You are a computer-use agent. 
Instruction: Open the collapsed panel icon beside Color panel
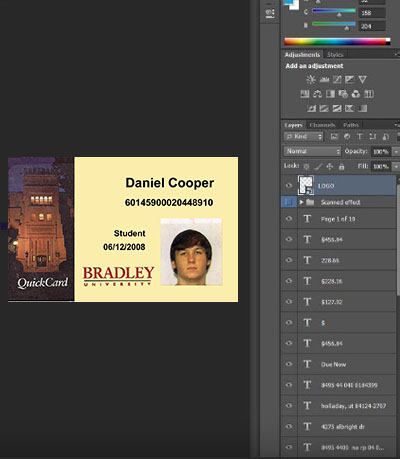(270, 13)
